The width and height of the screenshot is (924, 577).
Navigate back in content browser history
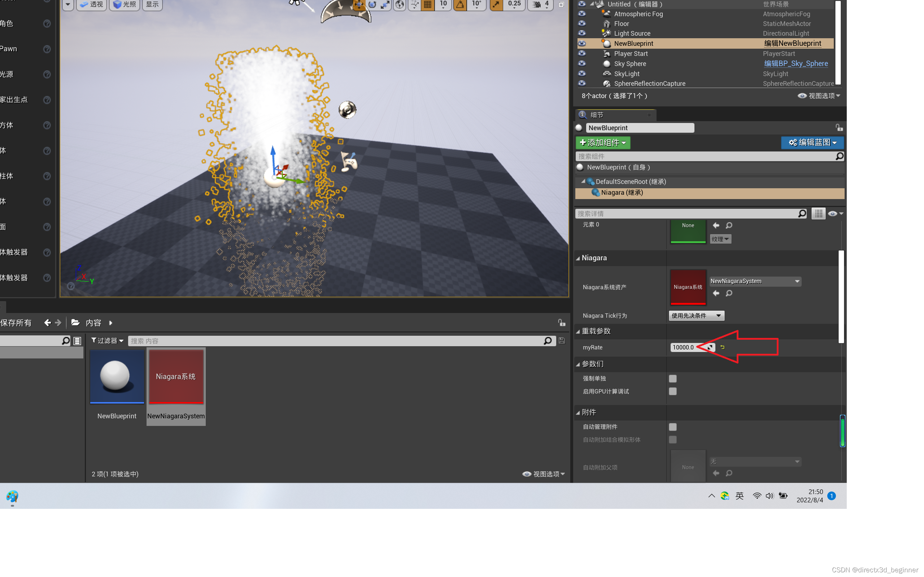coord(47,323)
